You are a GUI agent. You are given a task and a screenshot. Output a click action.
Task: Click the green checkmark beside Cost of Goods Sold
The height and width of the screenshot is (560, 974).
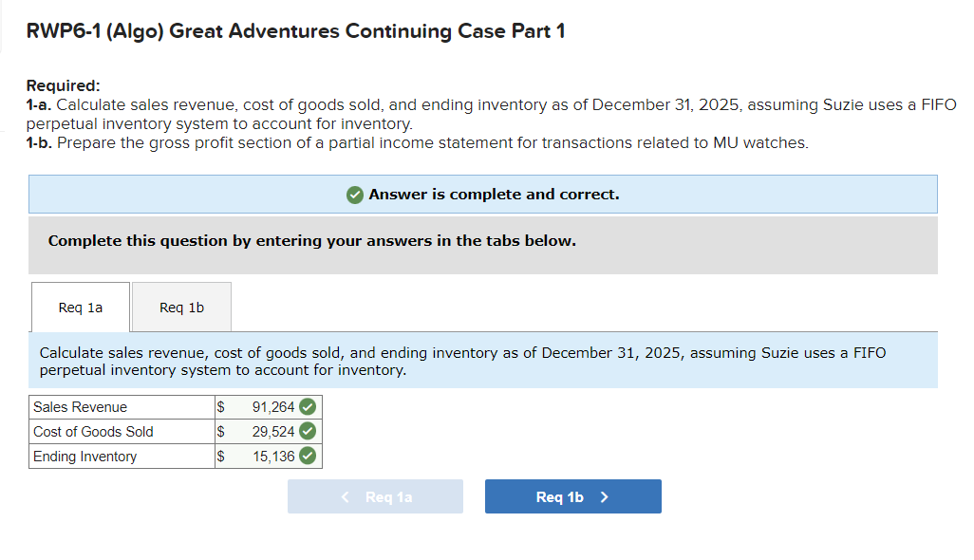coord(307,431)
